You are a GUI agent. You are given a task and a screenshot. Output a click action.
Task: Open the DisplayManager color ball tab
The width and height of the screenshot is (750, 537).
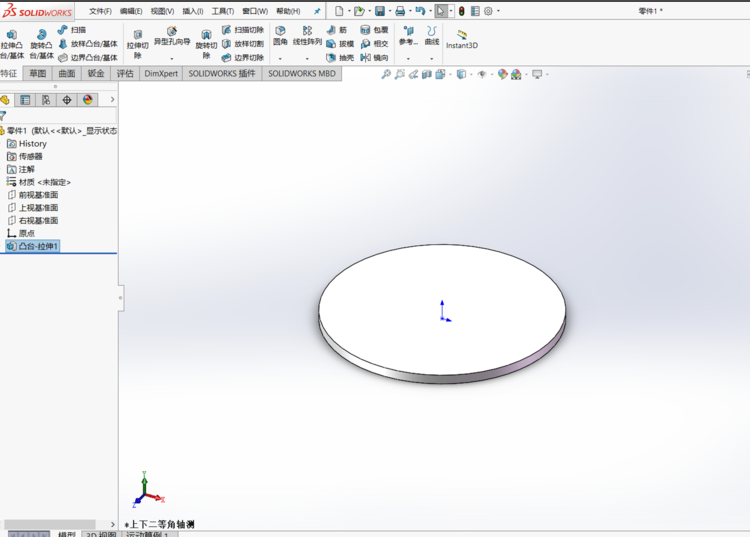coord(88,100)
